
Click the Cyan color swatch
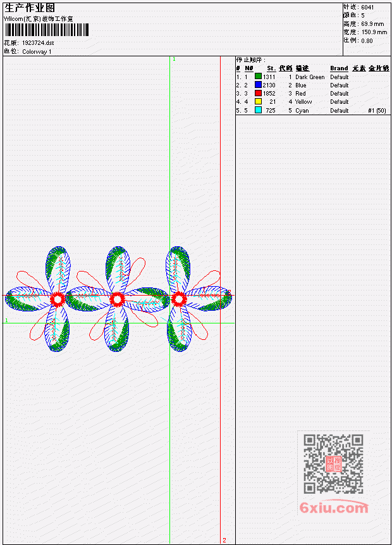[x=258, y=110]
